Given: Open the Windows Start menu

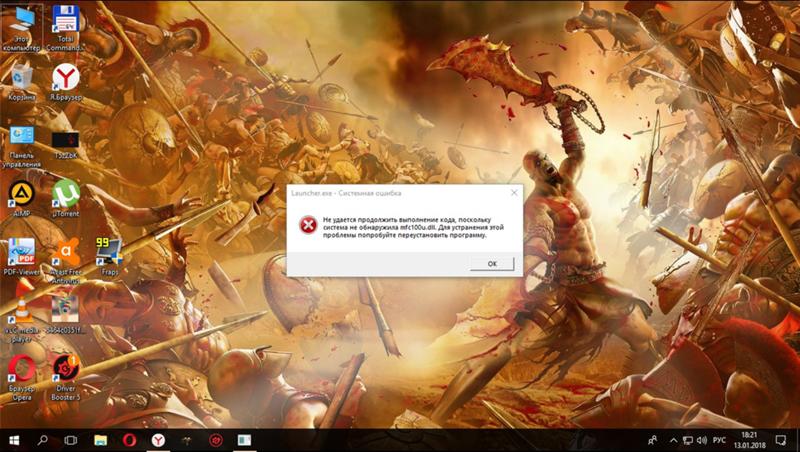Looking at the screenshot, I should [x=14, y=440].
